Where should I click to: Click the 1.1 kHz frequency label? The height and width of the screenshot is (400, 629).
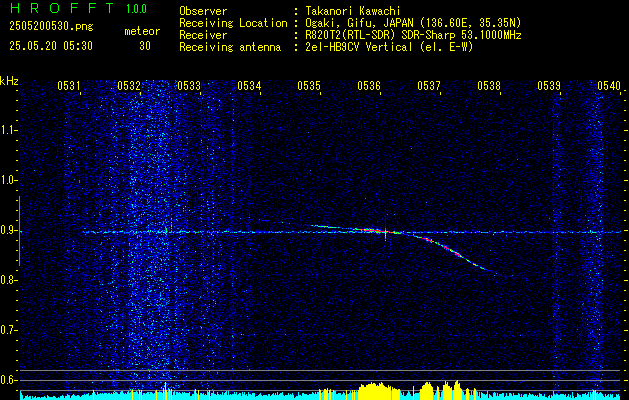coord(8,130)
